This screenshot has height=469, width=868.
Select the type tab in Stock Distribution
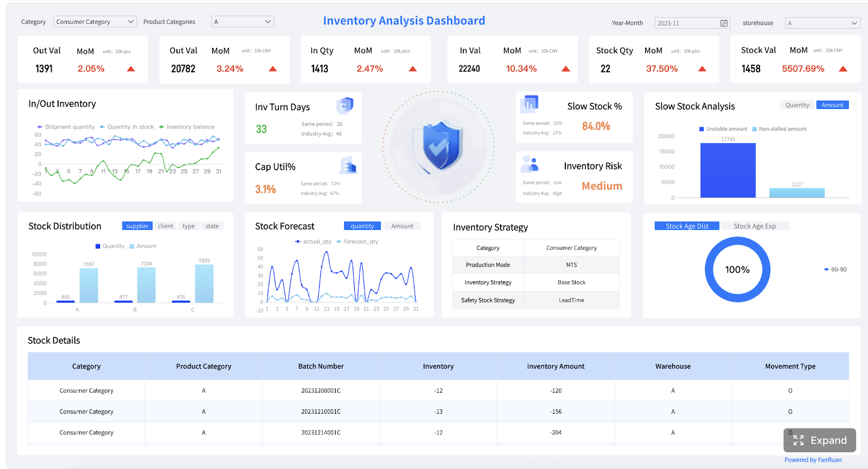pos(188,226)
